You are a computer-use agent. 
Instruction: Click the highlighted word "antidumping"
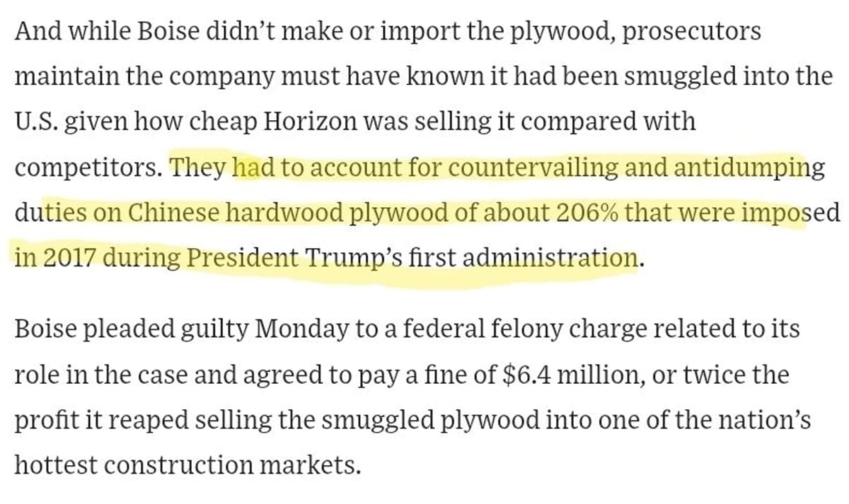coord(749,168)
